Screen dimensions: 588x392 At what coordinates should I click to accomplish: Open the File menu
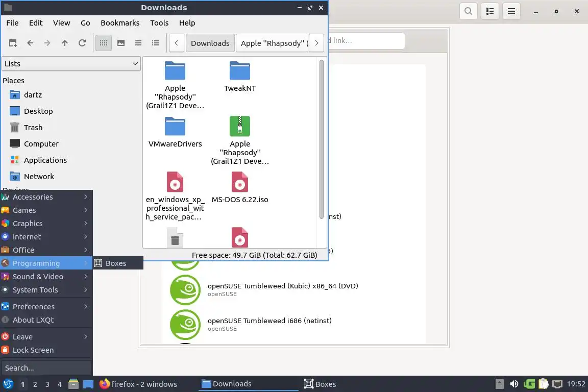click(12, 23)
